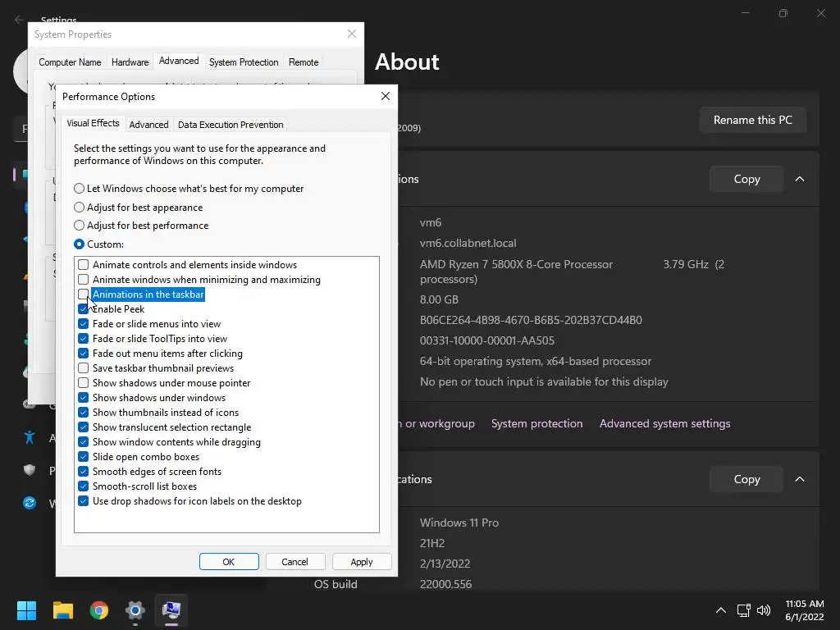The height and width of the screenshot is (630, 840).
Task: Uncheck Slide open combo boxes
Action: [83, 456]
